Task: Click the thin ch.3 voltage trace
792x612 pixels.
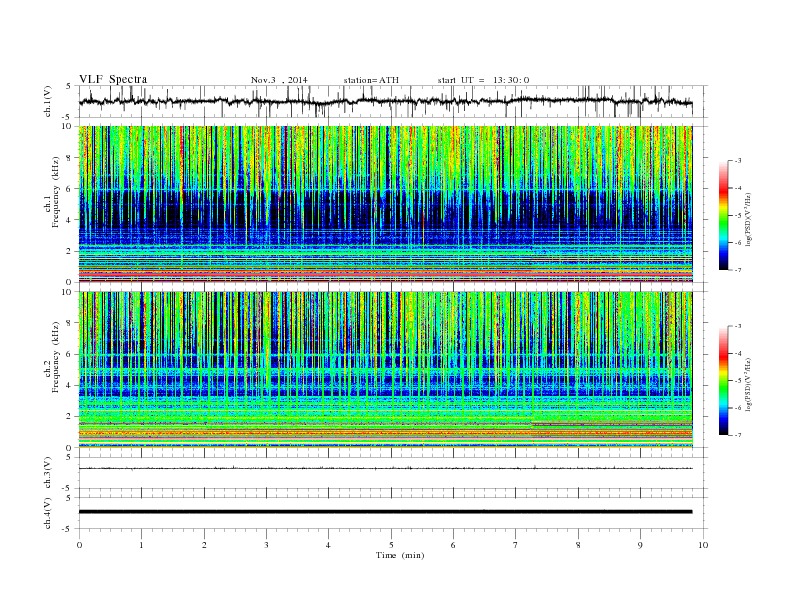Action: click(x=385, y=469)
